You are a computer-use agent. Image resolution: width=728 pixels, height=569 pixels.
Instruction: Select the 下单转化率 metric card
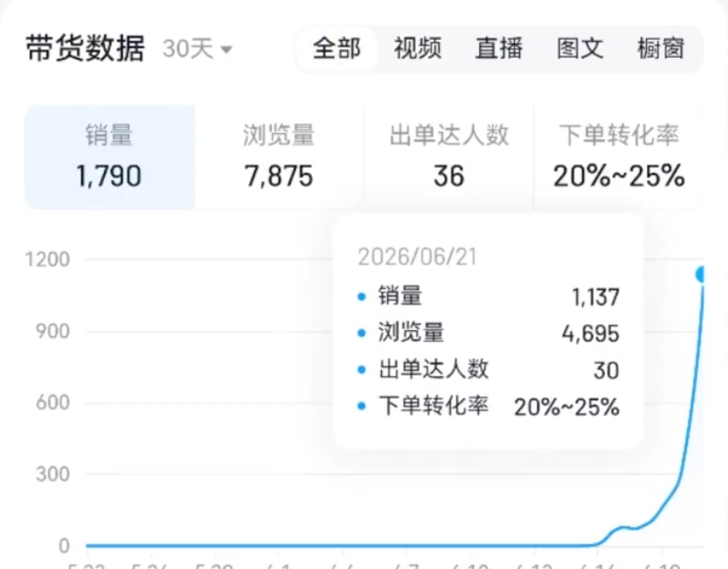[619, 157]
